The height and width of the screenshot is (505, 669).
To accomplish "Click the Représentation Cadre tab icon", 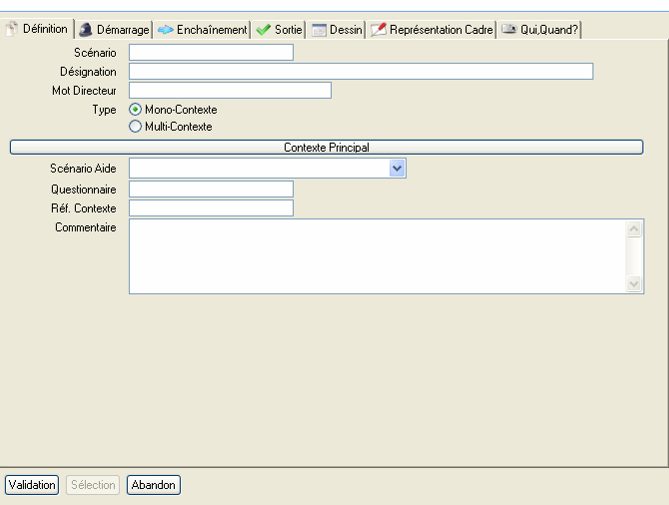I will tap(378, 30).
